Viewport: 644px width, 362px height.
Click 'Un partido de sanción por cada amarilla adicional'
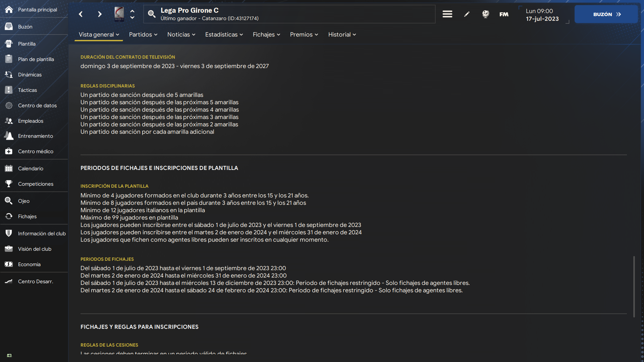tap(147, 132)
